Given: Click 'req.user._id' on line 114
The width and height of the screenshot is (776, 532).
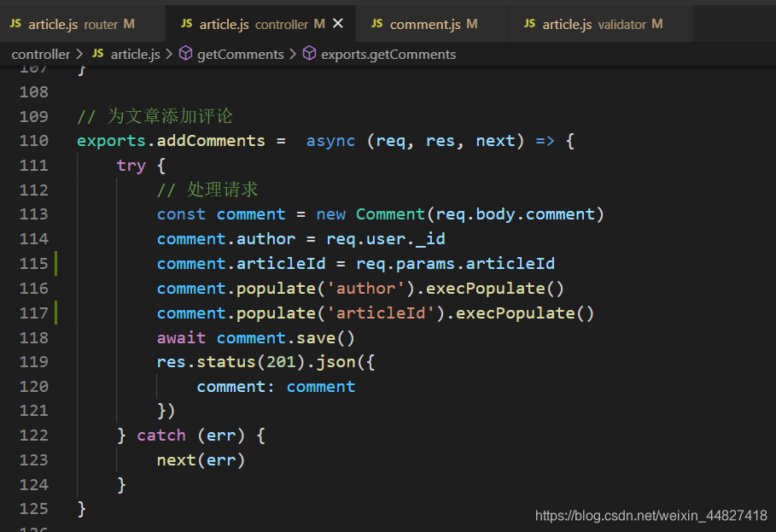Looking at the screenshot, I should click(386, 239).
